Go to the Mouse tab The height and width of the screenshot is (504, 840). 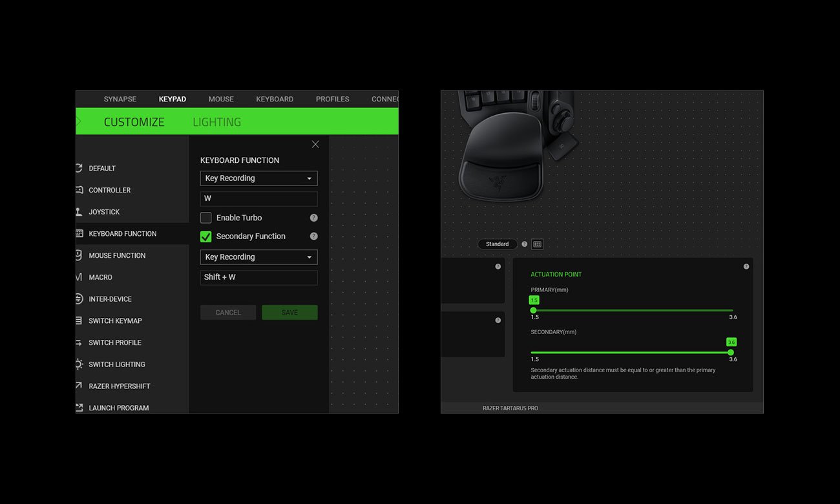click(x=221, y=99)
